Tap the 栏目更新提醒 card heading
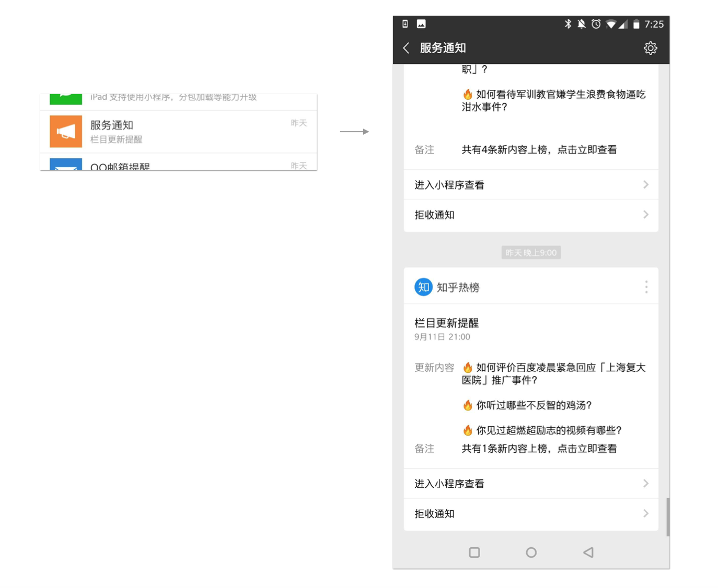This screenshot has width=718, height=588. pyautogui.click(x=447, y=323)
